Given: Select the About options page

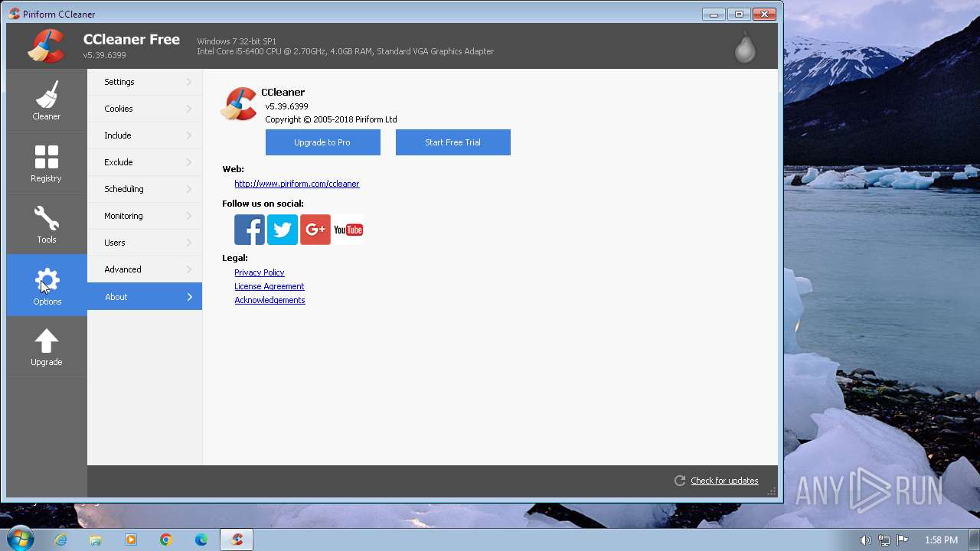Looking at the screenshot, I should (x=145, y=297).
